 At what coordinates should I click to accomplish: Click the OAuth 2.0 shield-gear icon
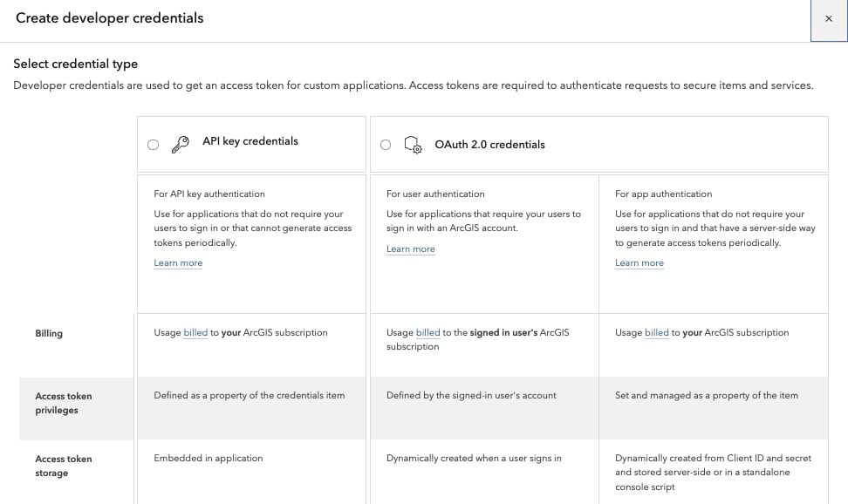tap(413, 145)
